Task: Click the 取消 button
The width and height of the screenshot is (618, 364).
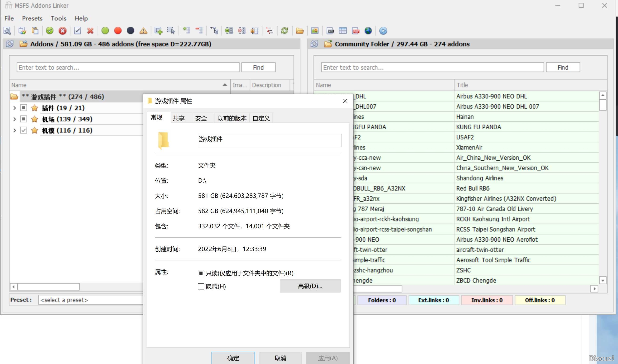Action: tap(280, 358)
